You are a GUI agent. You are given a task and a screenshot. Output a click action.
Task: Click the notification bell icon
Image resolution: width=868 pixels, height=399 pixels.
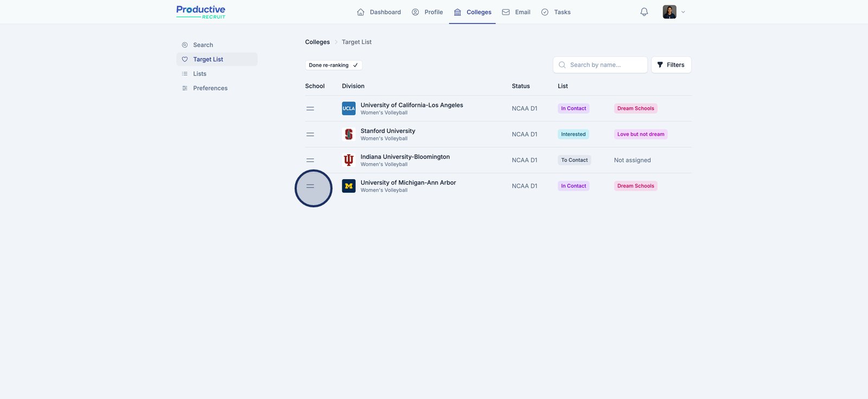644,12
